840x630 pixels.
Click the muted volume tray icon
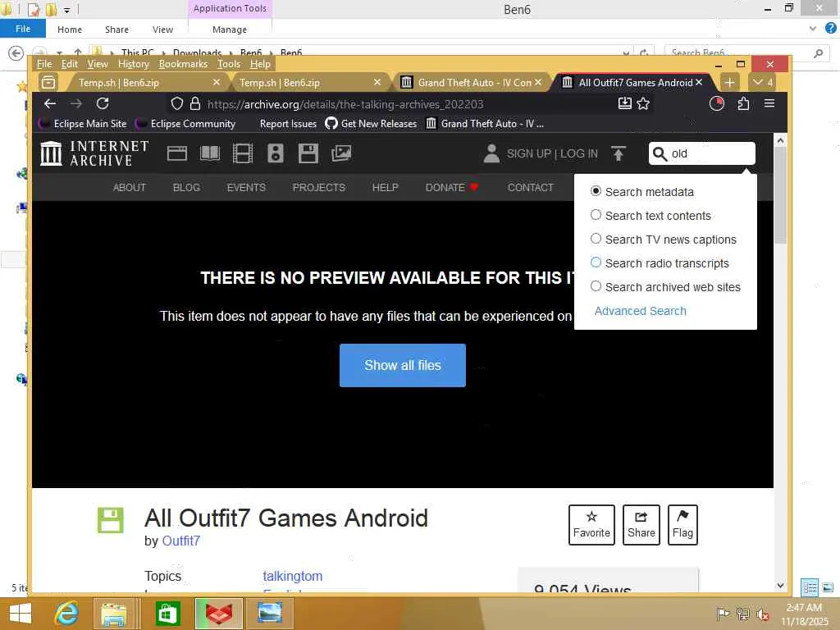[x=762, y=614]
